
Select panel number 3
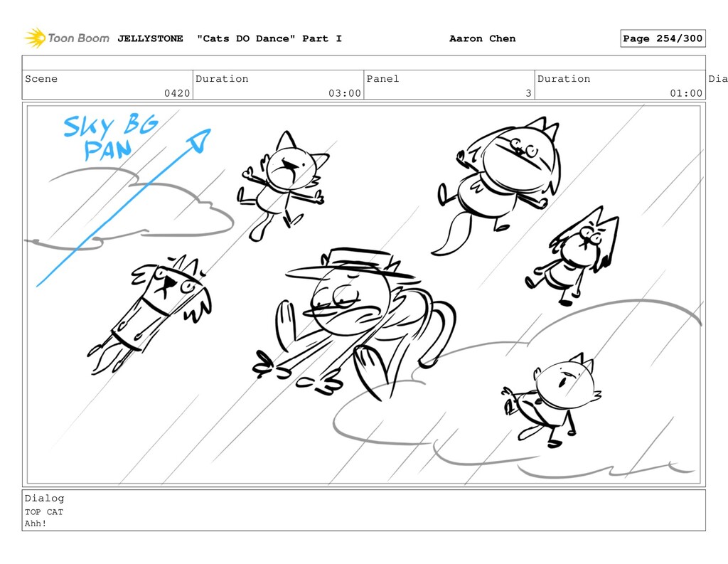528,93
